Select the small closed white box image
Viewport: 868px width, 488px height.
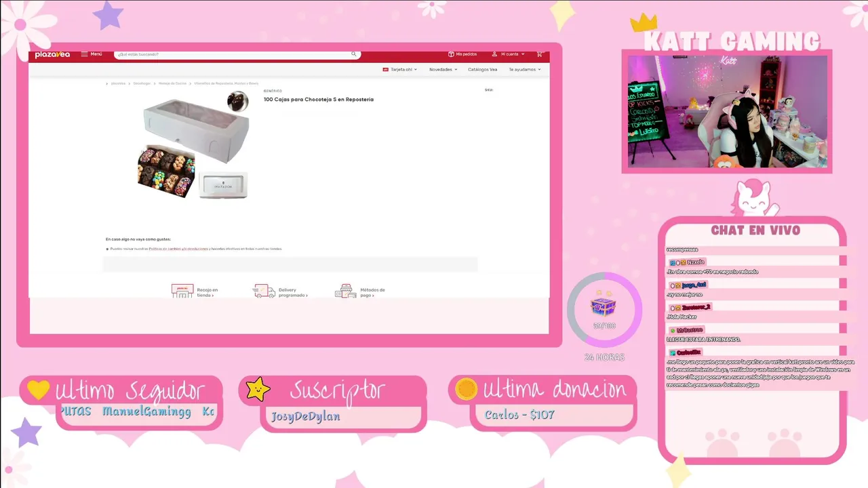coord(223,185)
